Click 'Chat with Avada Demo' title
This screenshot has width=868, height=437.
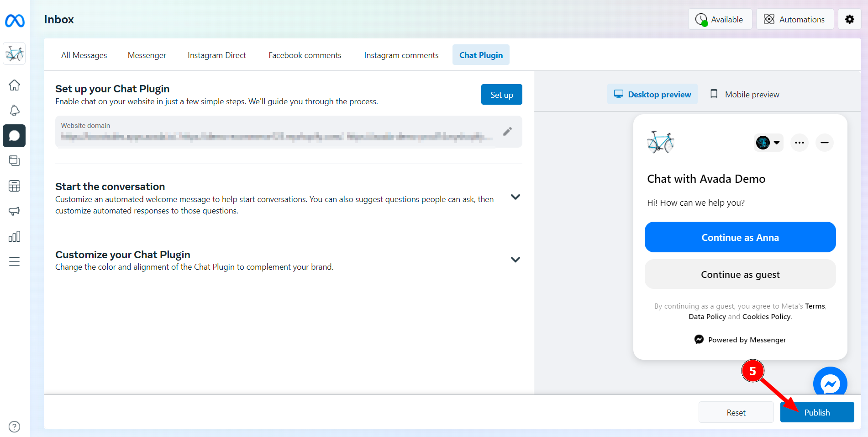point(706,179)
